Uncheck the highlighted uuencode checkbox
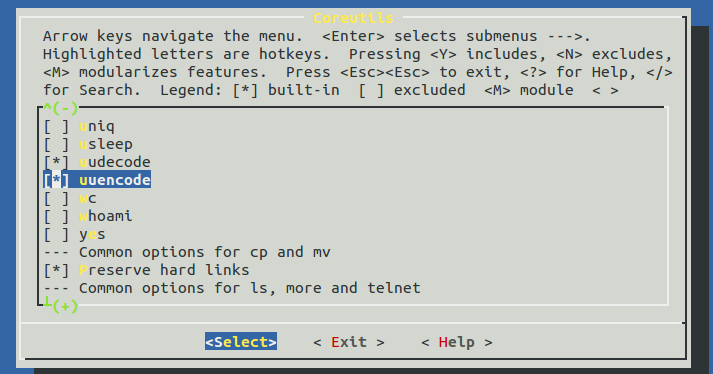Viewport: 713px width, 374px height. 56,180
